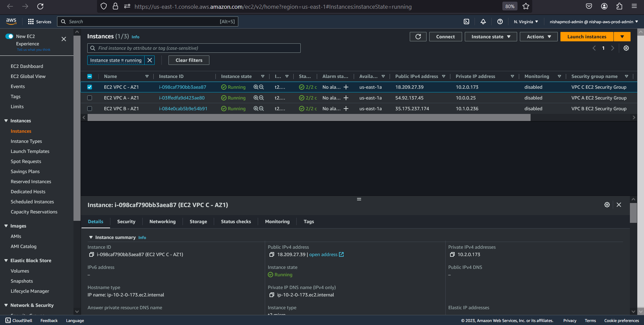Expand the Actions dropdown menu

538,37
